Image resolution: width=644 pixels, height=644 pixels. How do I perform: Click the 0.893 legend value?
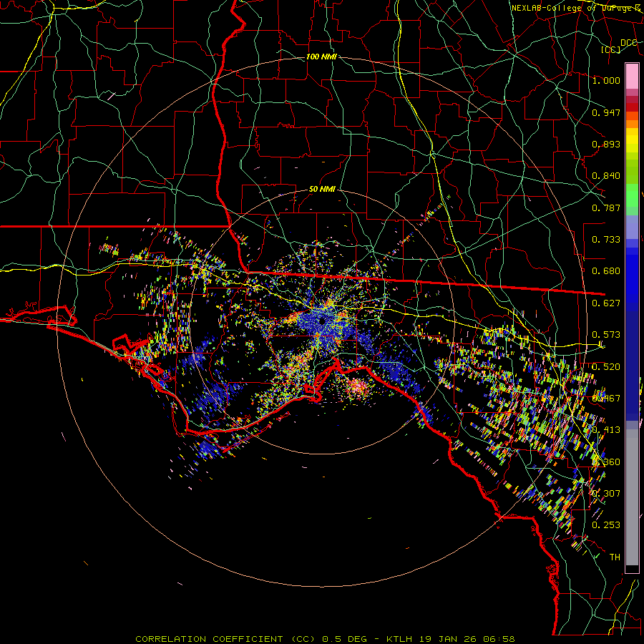coord(606,144)
